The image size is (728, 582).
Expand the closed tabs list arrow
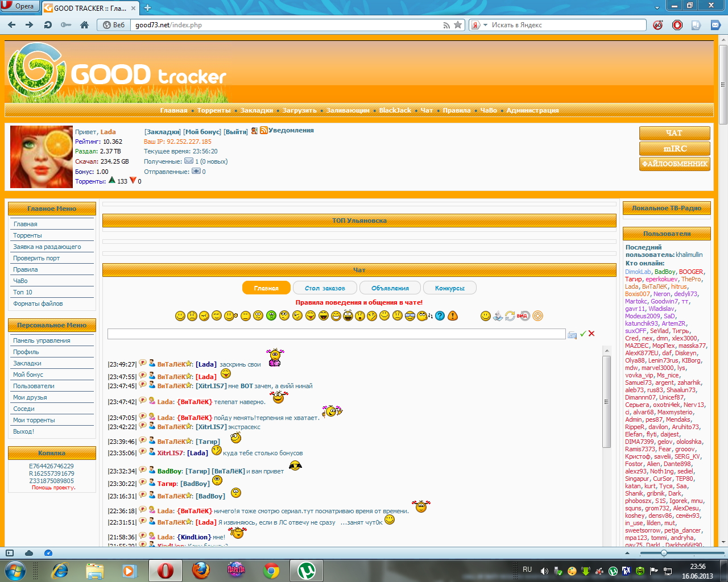tap(657, 7)
